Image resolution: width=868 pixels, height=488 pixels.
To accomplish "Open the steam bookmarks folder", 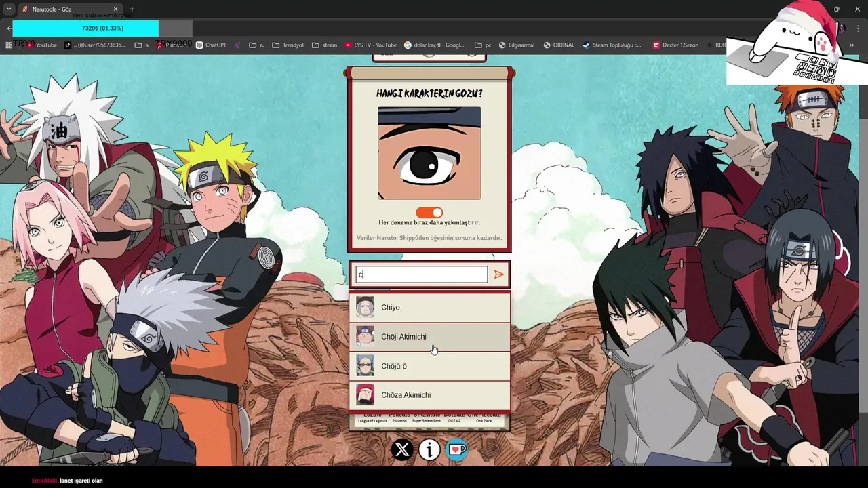I will [x=324, y=45].
